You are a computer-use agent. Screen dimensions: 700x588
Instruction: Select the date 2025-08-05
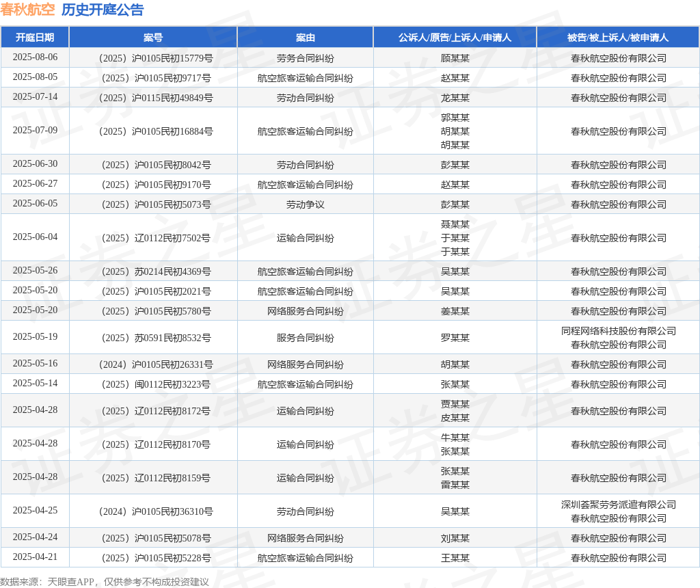pyautogui.click(x=35, y=77)
